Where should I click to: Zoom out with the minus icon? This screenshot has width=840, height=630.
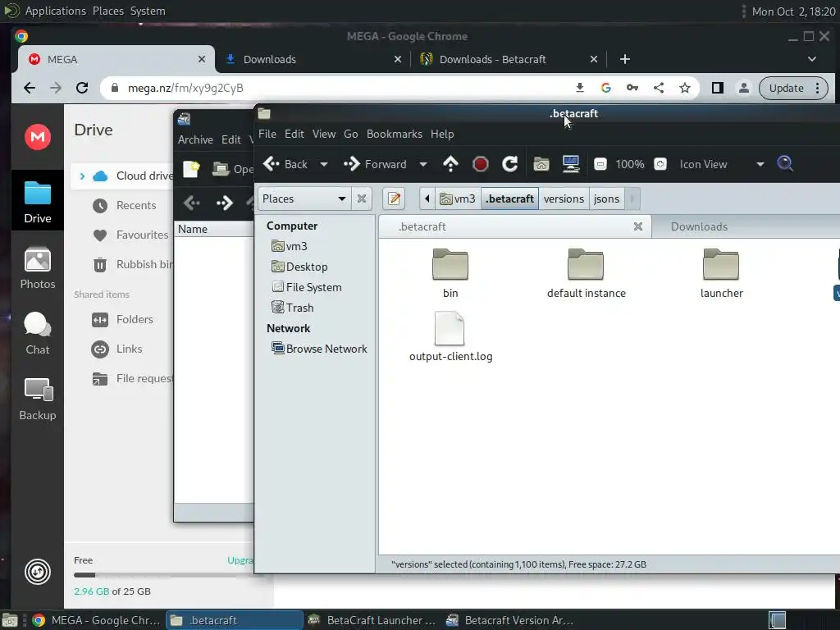point(600,164)
